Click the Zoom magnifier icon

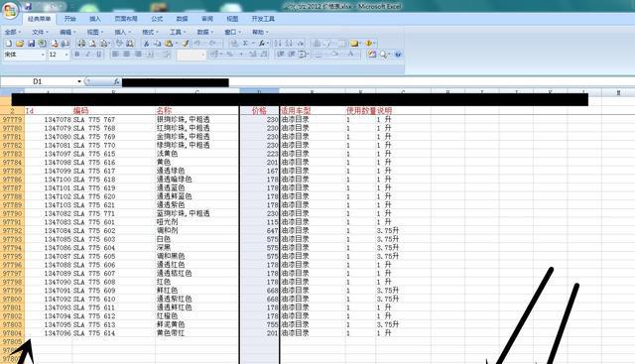pos(383,55)
